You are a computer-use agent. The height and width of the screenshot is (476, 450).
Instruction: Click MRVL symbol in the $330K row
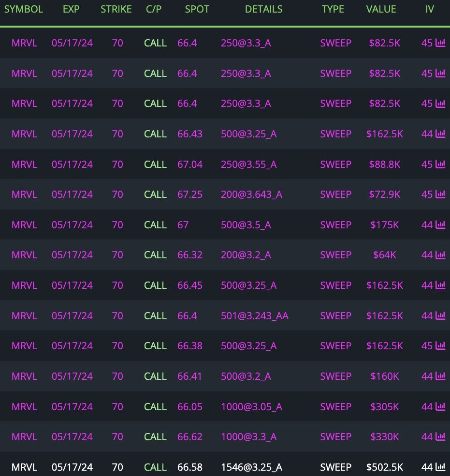coord(24,436)
